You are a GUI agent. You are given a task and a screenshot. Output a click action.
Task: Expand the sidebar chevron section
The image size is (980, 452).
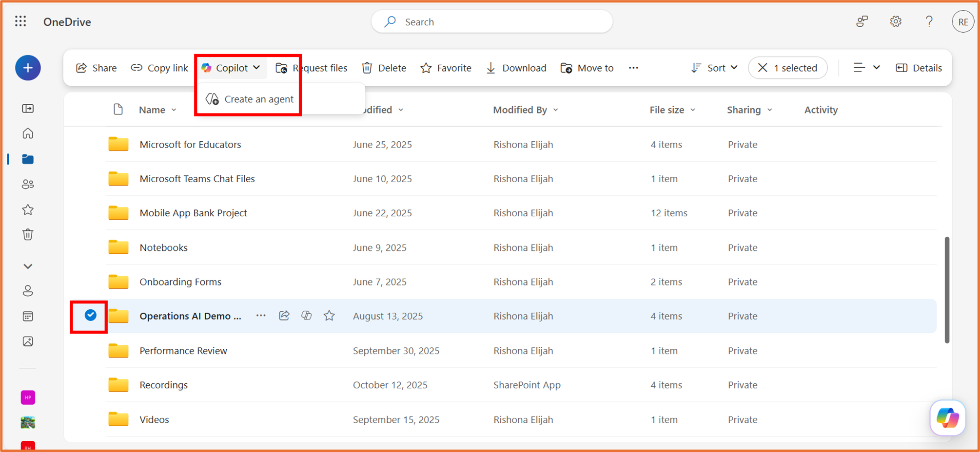coord(28,266)
